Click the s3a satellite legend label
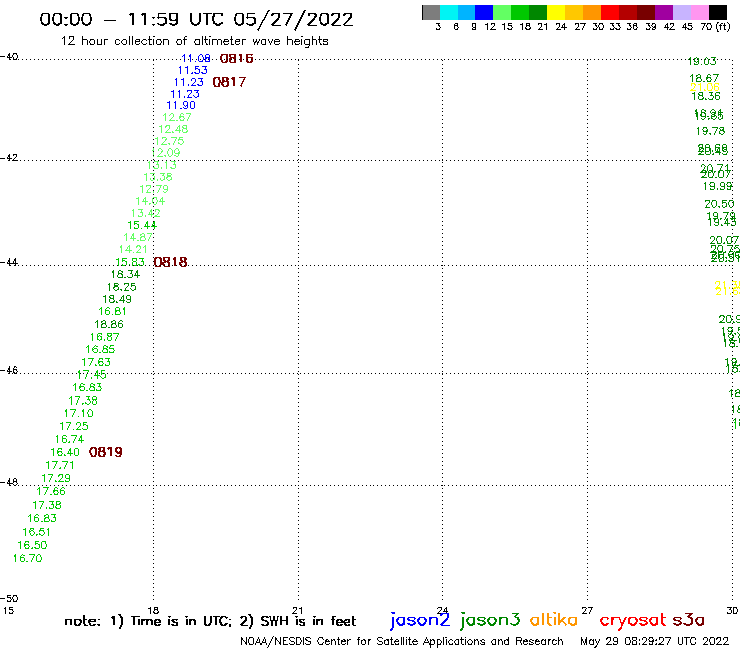Image resolution: width=740 pixels, height=650 pixels. 689,620
